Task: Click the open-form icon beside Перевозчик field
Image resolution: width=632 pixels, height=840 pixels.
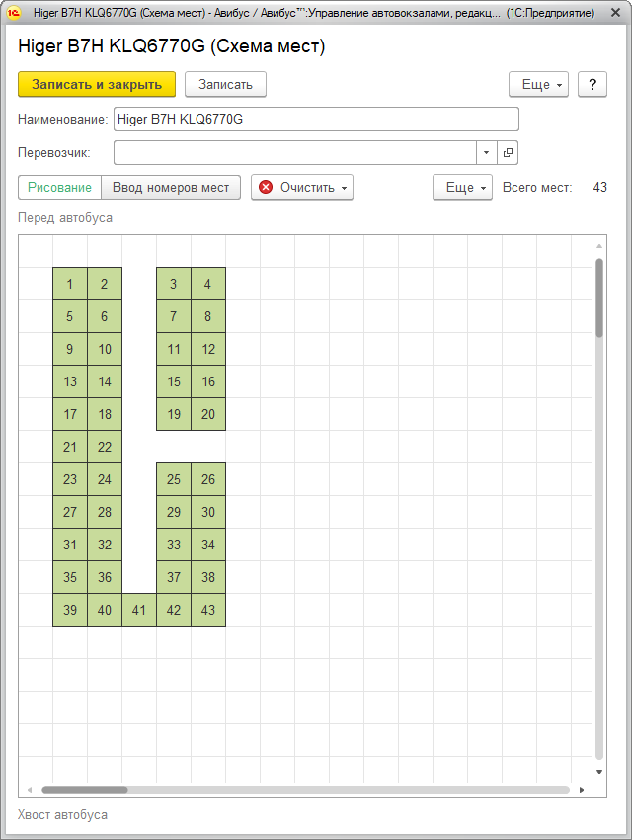Action: pos(509,153)
